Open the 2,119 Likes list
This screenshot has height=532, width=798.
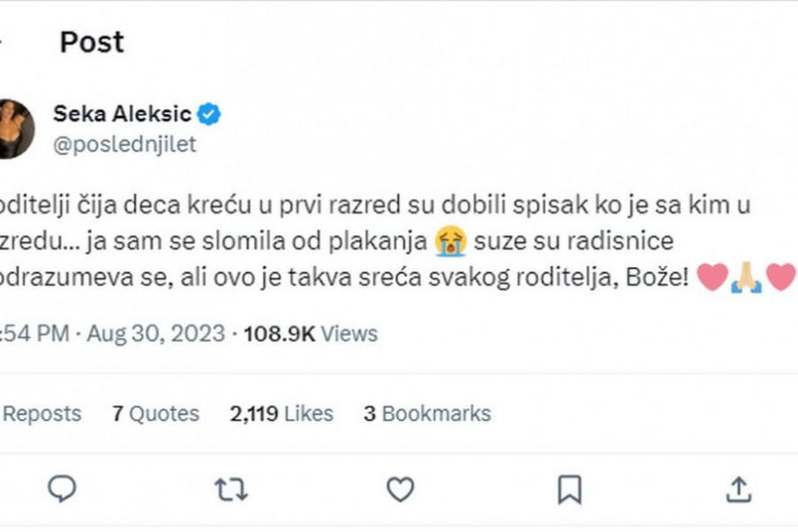pyautogui.click(x=281, y=413)
